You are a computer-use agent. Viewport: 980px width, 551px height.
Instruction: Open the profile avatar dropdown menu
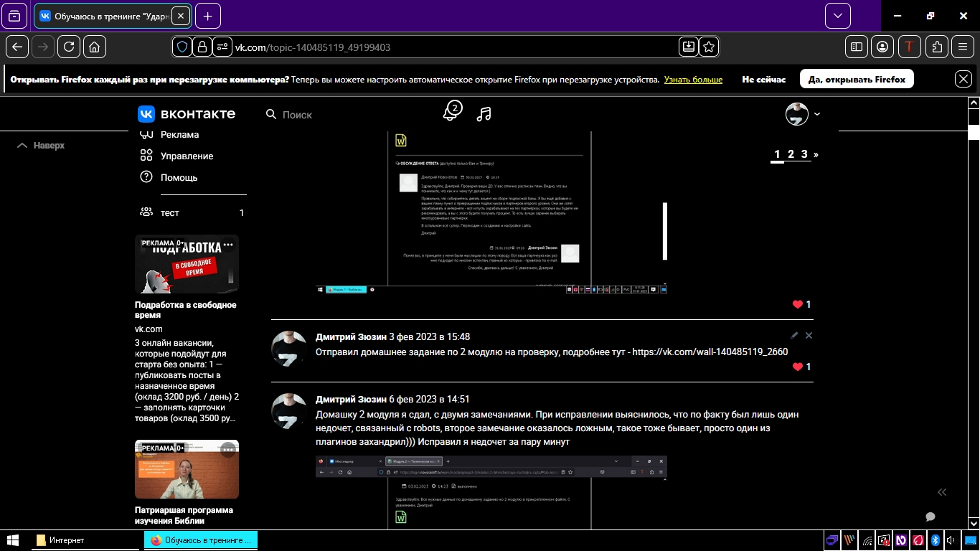802,114
